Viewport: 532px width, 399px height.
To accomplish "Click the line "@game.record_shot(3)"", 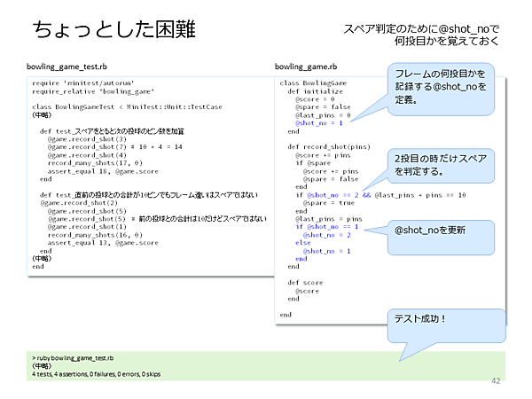I will click(87, 139).
